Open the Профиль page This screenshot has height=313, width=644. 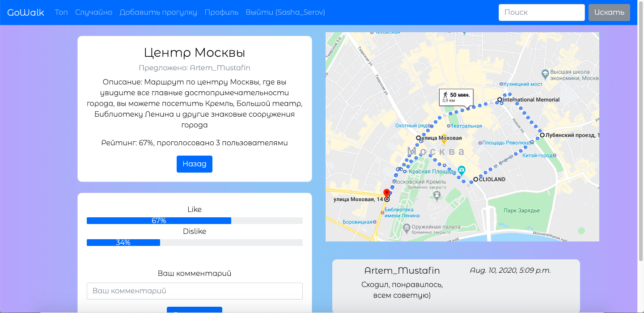pyautogui.click(x=221, y=12)
